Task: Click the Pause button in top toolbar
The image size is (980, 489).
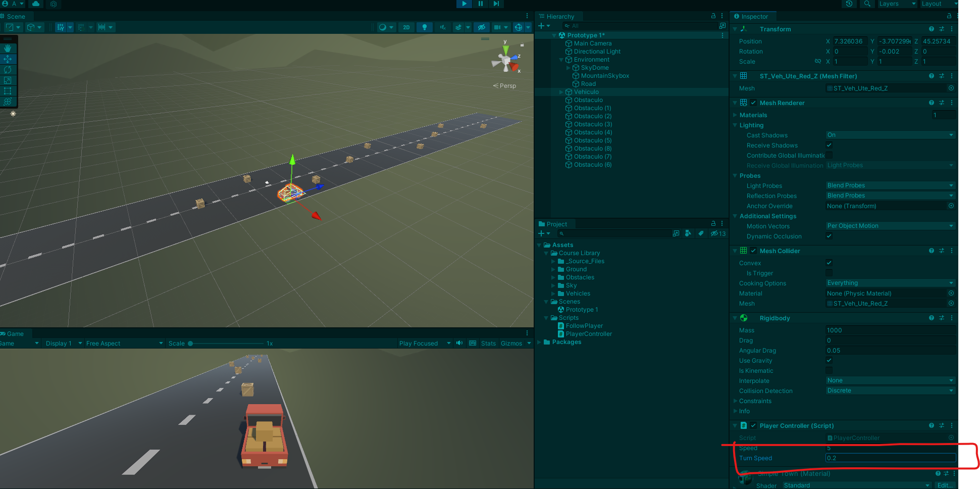Action: [480, 4]
